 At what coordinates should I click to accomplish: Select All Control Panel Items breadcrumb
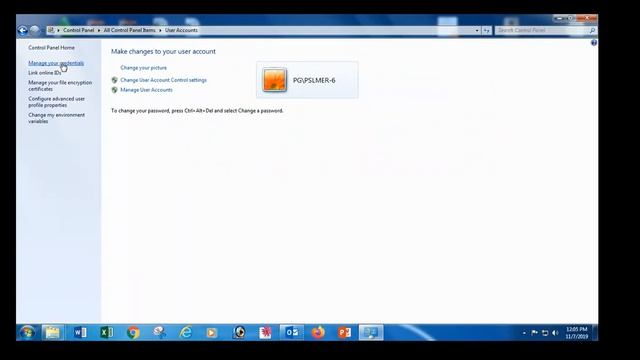pyautogui.click(x=129, y=30)
